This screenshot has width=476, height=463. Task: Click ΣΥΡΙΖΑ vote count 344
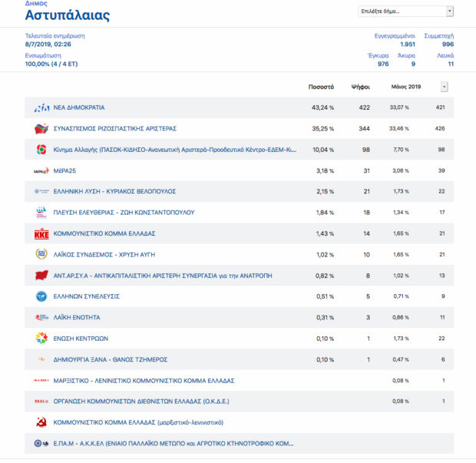click(x=364, y=128)
